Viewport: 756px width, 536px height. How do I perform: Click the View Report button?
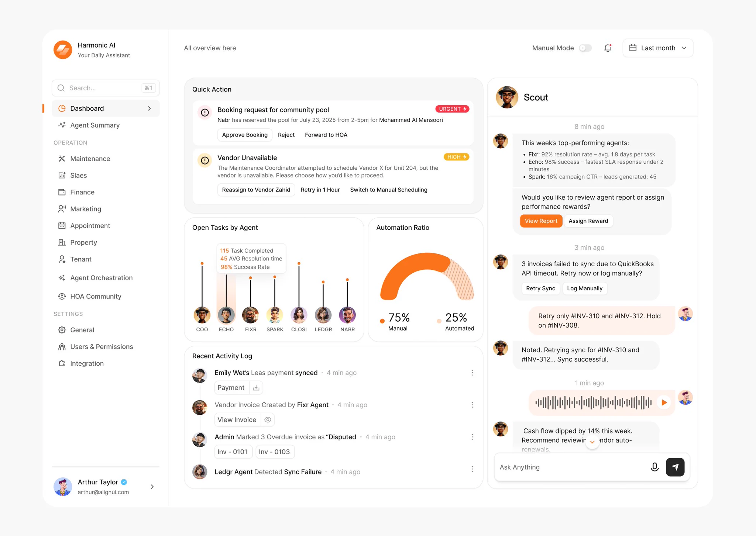(x=541, y=221)
